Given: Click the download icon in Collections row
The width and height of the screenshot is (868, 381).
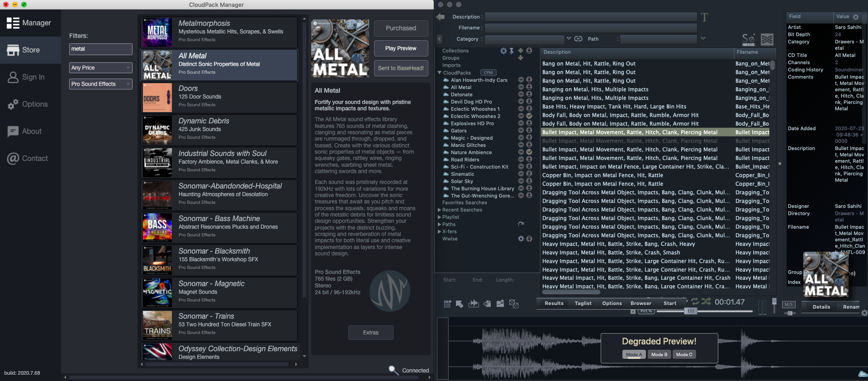Looking at the screenshot, I should click(529, 51).
